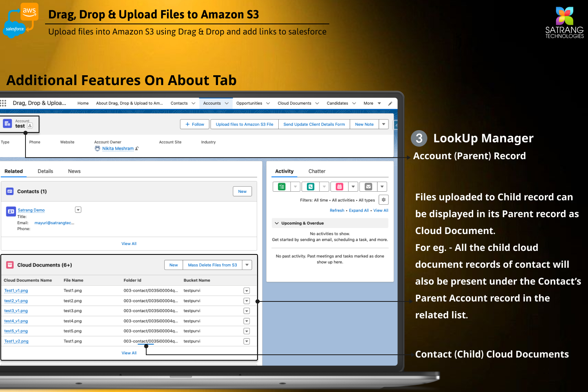Open Opportunities tab dropdown chevron
This screenshot has height=392, width=588.
click(268, 103)
